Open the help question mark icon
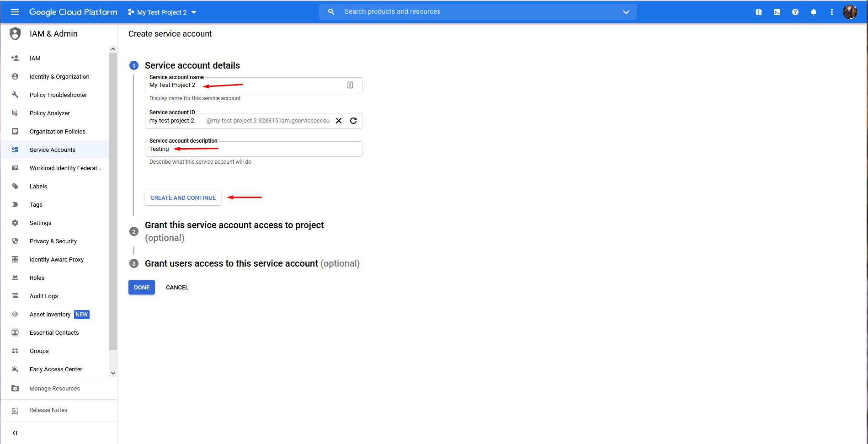This screenshot has height=444, width=868. [795, 12]
